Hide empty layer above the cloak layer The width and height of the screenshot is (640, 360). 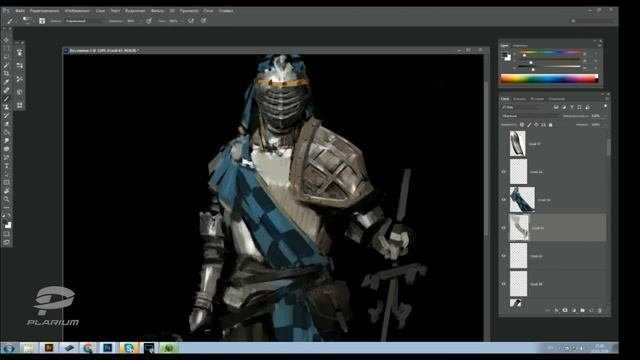click(x=504, y=172)
